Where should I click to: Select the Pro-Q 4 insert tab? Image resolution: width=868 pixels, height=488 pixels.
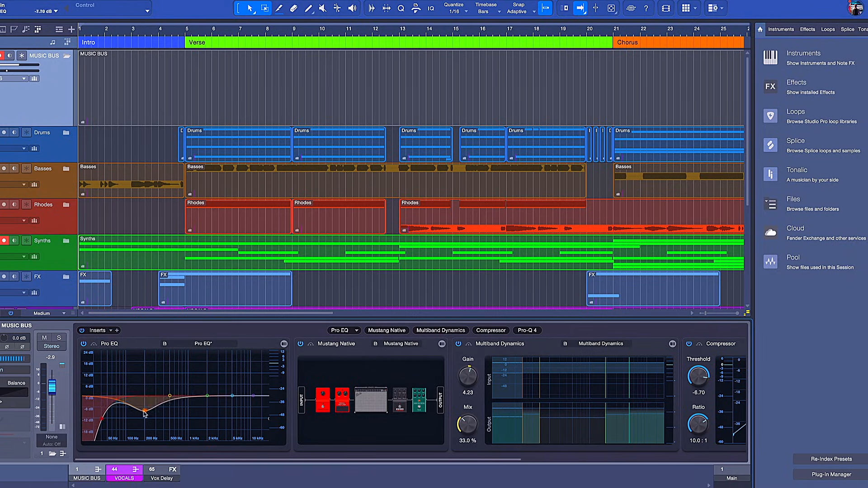(x=527, y=330)
